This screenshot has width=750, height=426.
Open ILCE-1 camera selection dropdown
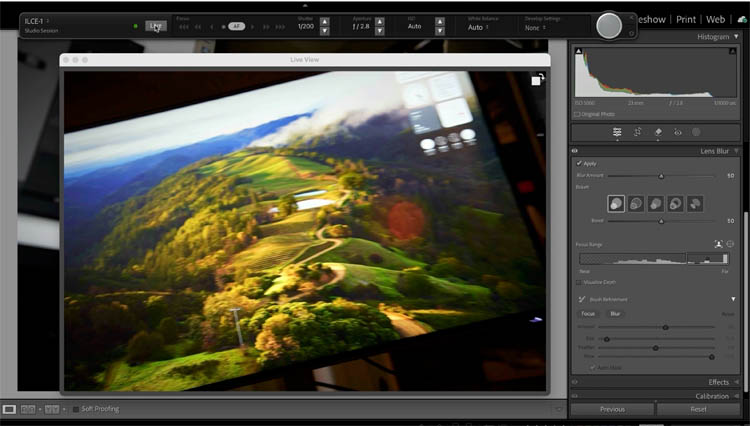[x=37, y=21]
